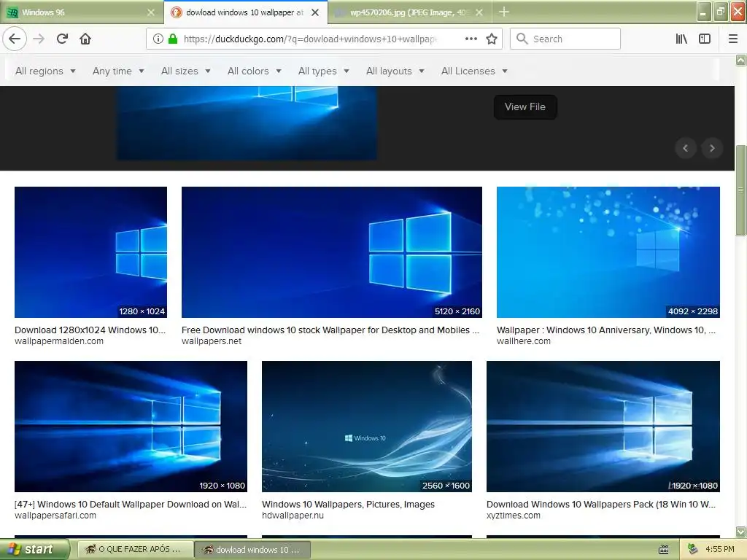
Task: Open a new tab with plus button
Action: click(504, 12)
